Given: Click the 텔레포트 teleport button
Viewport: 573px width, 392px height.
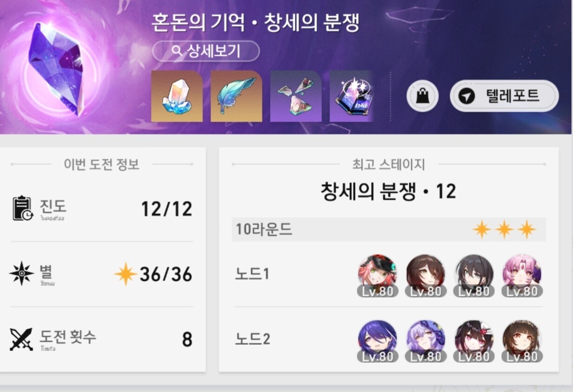Looking at the screenshot, I should (504, 96).
